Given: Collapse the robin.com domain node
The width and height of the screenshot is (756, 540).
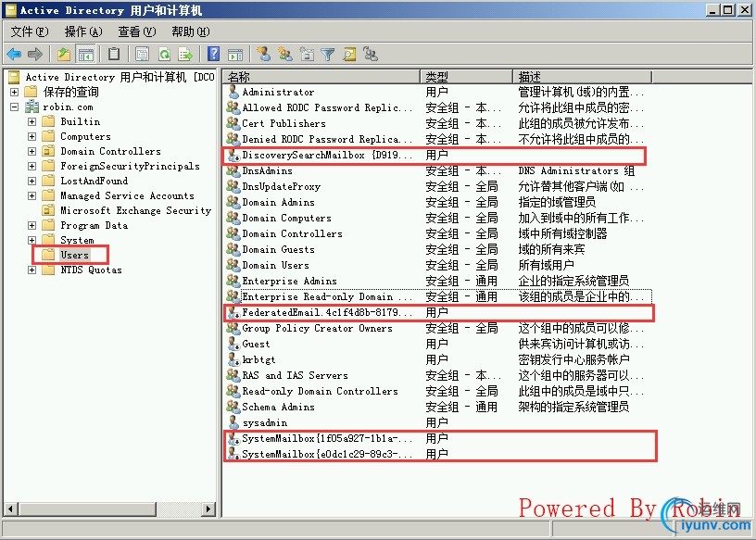Looking at the screenshot, I should [x=15, y=107].
